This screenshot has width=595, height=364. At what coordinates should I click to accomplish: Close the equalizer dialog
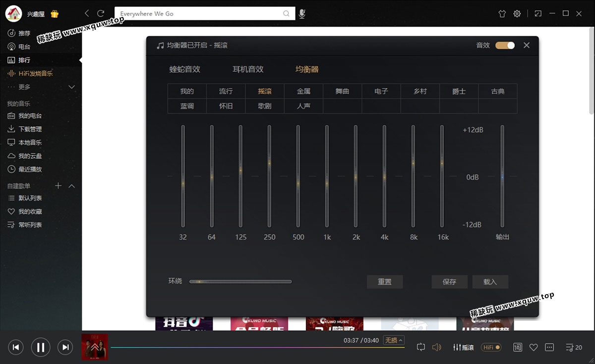tap(527, 45)
